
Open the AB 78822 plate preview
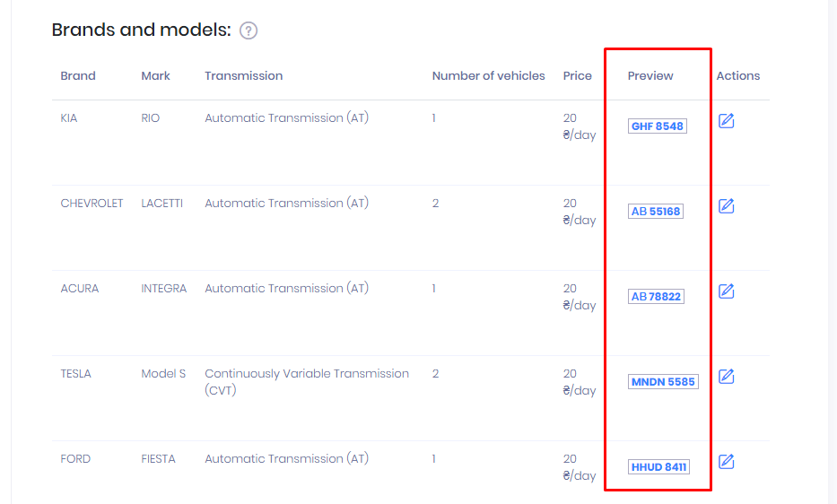(x=656, y=297)
